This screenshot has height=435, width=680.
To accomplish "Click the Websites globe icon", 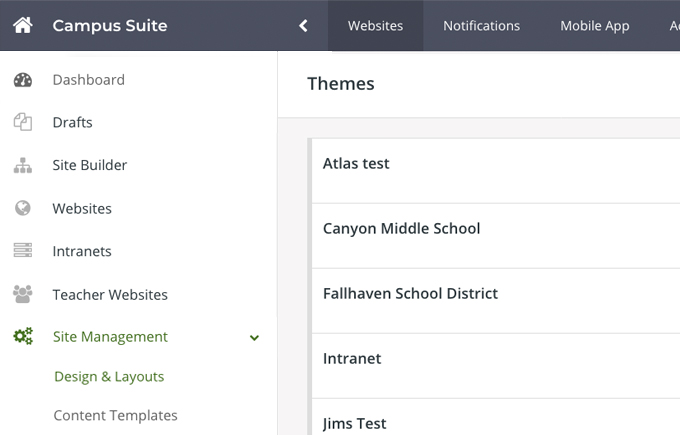I will (x=23, y=209).
